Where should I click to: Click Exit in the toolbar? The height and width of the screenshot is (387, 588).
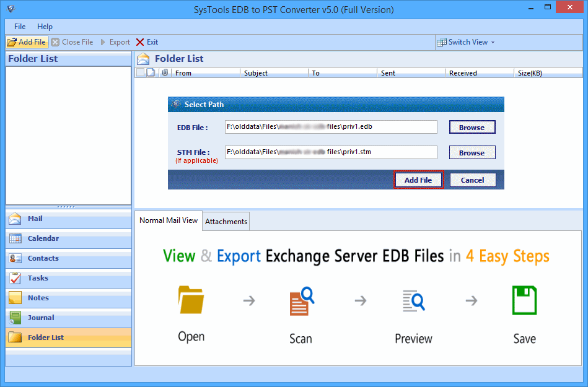[x=147, y=42]
